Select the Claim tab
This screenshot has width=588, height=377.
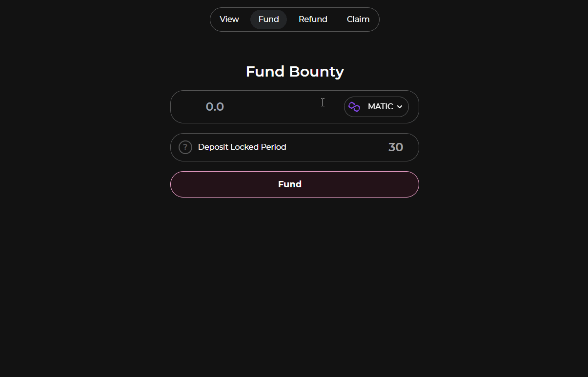(x=358, y=19)
